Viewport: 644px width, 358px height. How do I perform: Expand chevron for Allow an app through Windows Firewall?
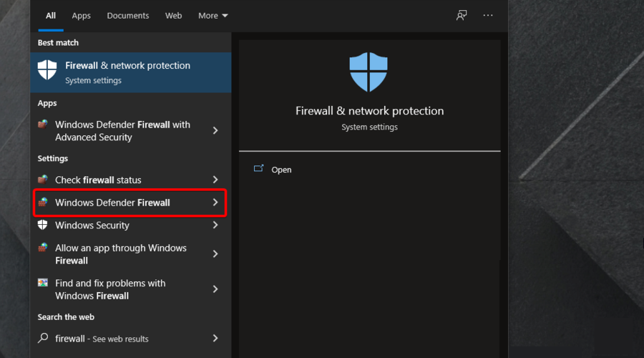pyautogui.click(x=215, y=254)
